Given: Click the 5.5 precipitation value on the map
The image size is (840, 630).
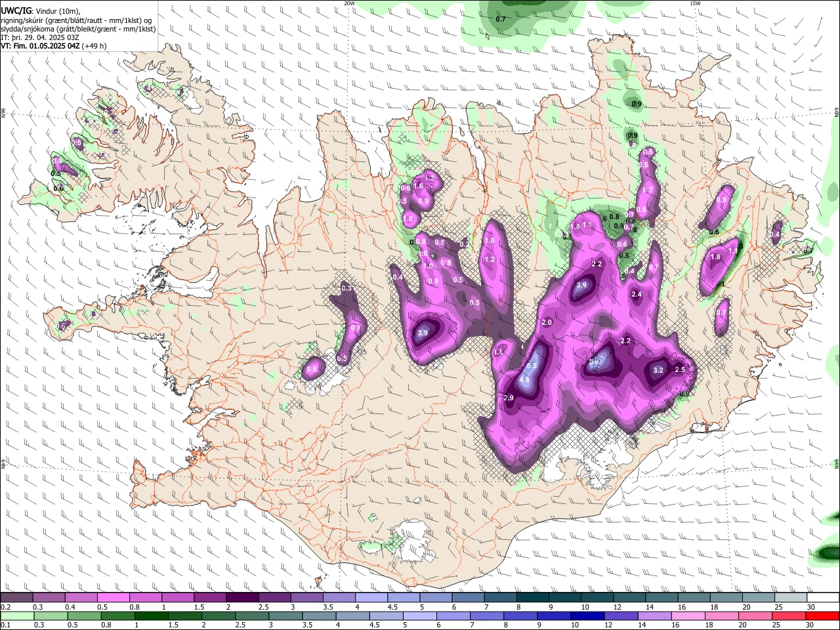Looking at the screenshot, I should coord(532,366).
